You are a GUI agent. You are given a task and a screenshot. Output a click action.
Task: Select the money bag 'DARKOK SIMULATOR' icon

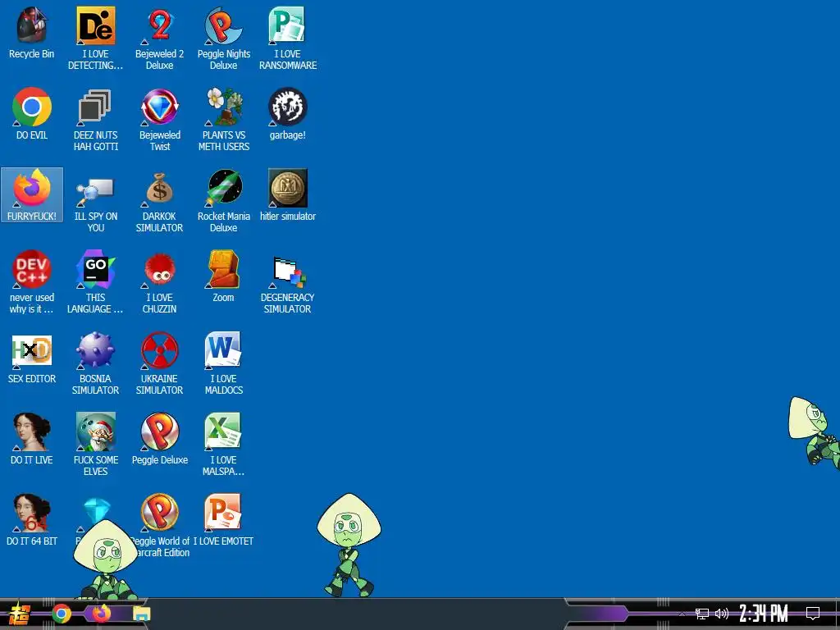[x=160, y=201]
